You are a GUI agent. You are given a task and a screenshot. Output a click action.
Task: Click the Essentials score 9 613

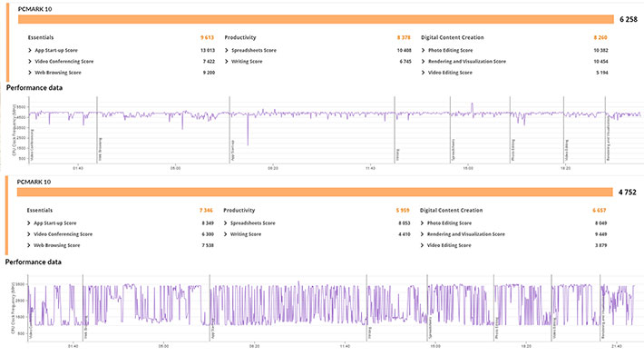pos(207,37)
